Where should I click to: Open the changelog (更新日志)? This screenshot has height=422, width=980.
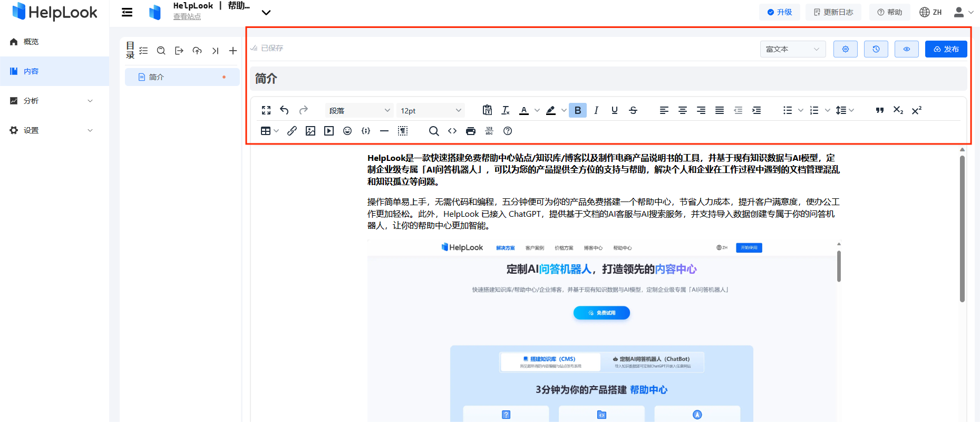pyautogui.click(x=833, y=12)
